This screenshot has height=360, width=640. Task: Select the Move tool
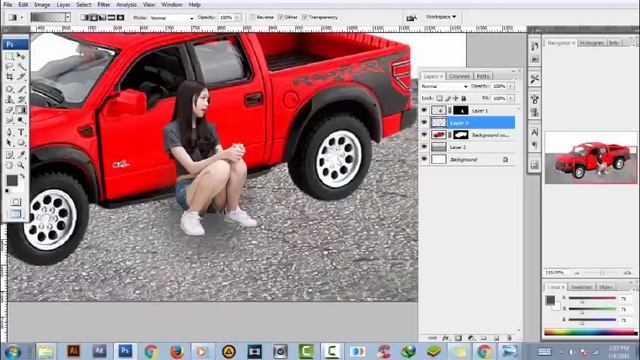[x=21, y=56]
